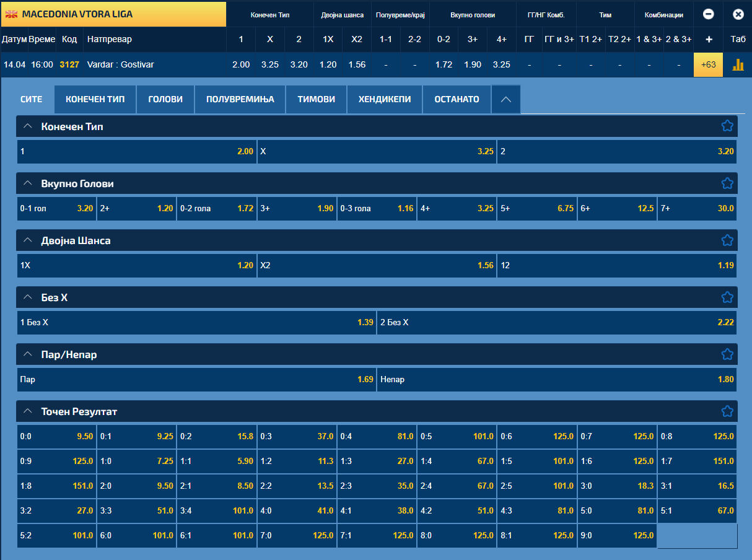Favorite the Точен Резултат section
The image size is (752, 560).
point(727,411)
